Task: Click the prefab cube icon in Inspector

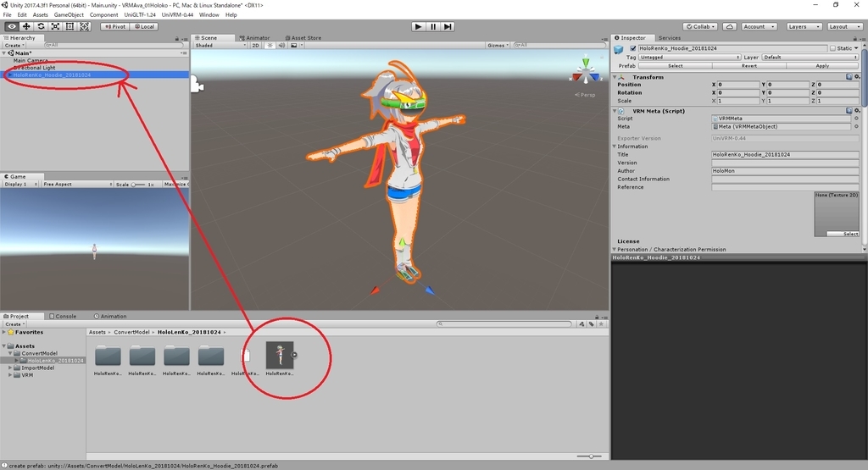Action: click(619, 49)
